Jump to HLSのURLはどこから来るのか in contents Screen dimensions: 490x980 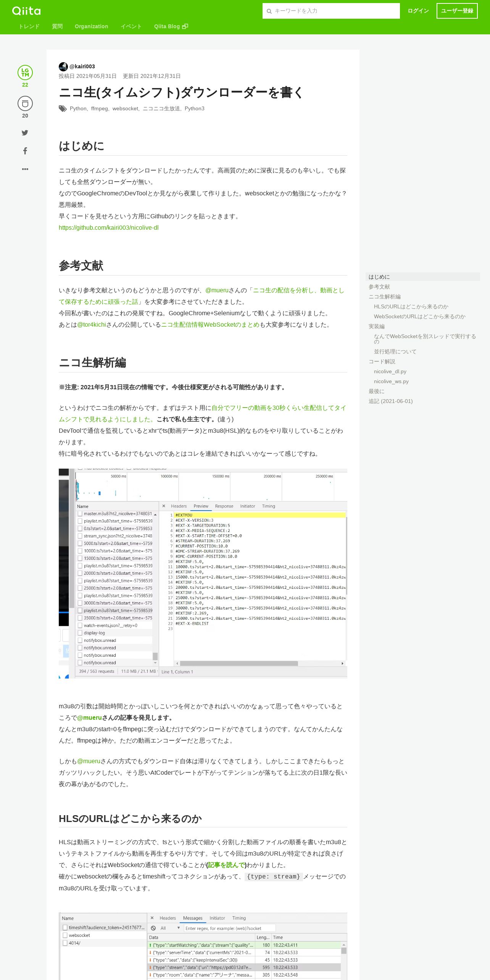(x=411, y=306)
